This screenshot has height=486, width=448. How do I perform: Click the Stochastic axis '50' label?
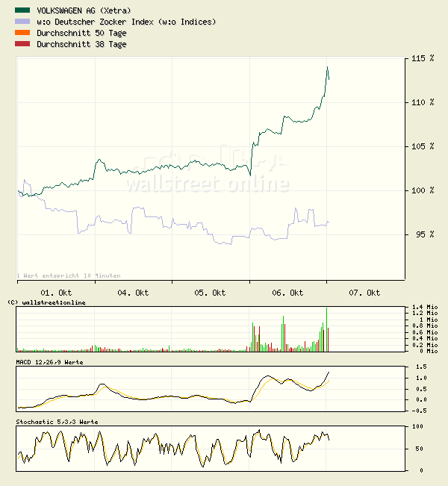[x=419, y=449]
